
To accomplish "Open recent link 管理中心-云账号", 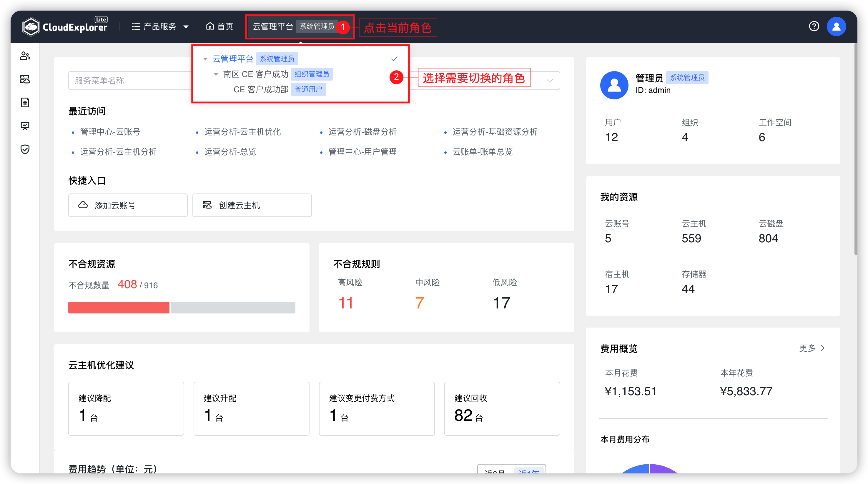I will (x=110, y=132).
